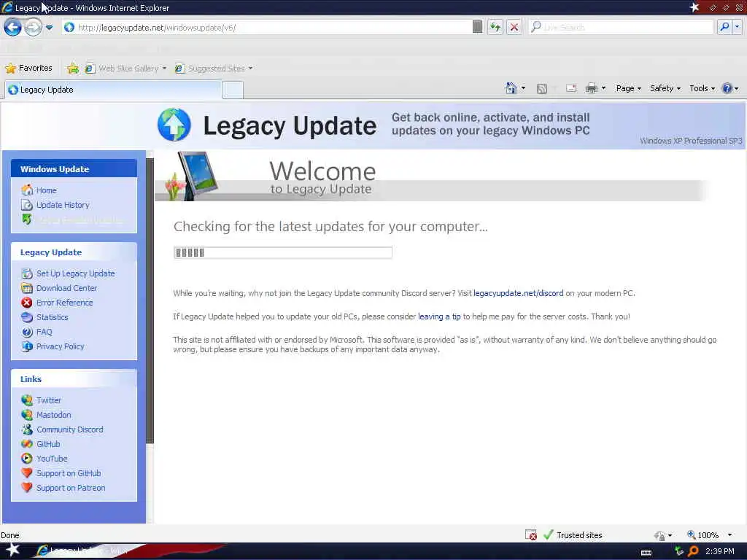
Task: Click the Community Discord people icon
Action: [x=27, y=429]
